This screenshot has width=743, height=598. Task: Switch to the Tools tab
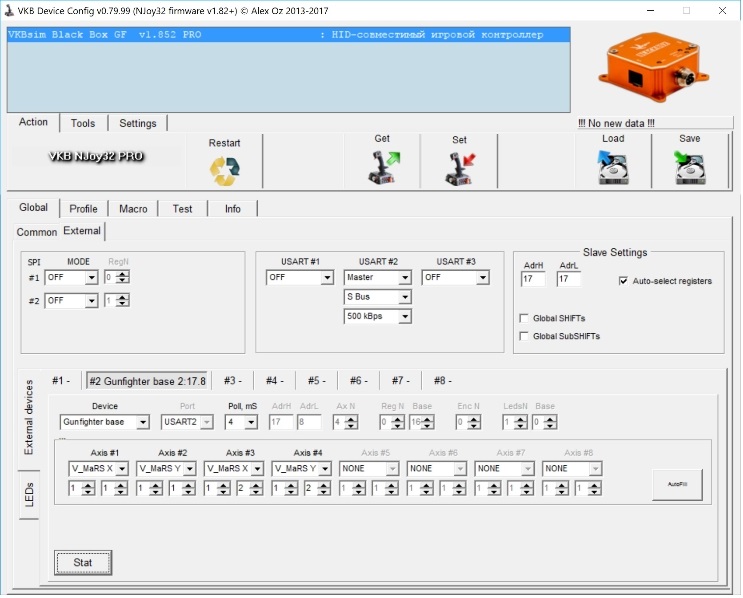[x=83, y=123]
